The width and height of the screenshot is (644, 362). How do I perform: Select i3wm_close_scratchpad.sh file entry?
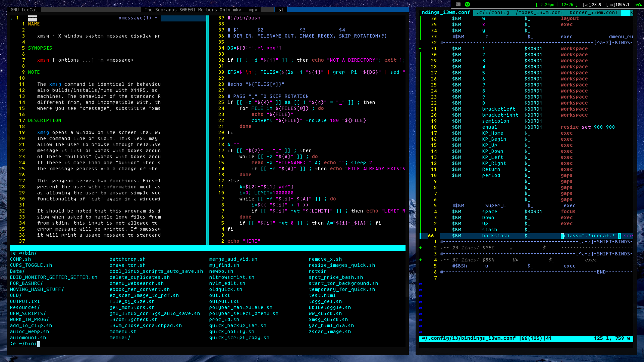tap(146, 326)
